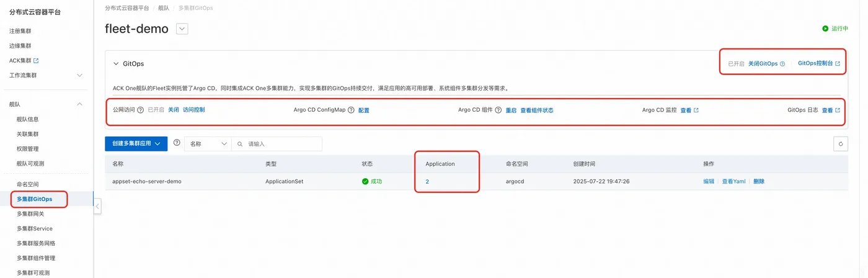This screenshot has height=278, width=868.
Task: Click 2025-07-22 19:47:26 creation time cell
Action: pos(601,181)
